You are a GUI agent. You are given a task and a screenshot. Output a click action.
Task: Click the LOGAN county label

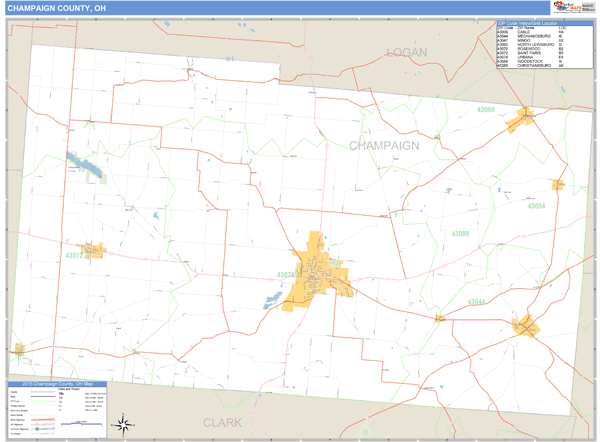tap(407, 52)
